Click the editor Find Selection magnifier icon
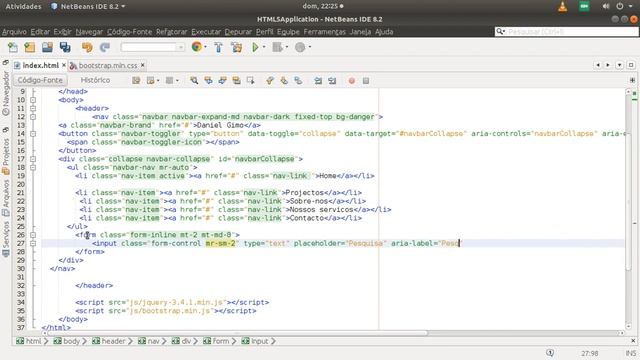640x360 pixels. [194, 80]
